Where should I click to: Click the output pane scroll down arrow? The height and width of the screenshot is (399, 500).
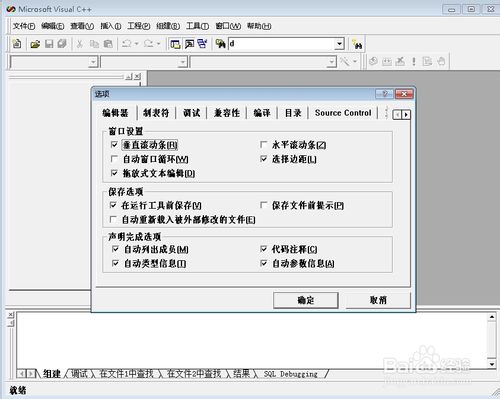[492, 364]
